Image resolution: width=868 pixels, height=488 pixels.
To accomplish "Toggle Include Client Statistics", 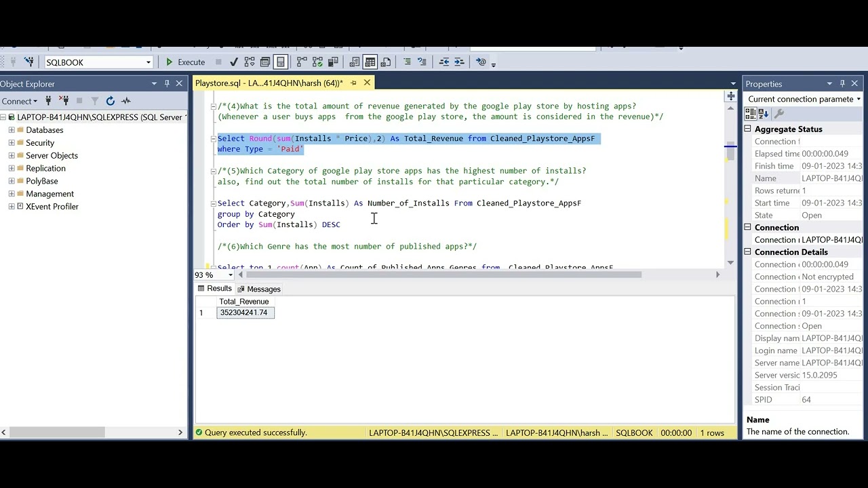I will [333, 62].
